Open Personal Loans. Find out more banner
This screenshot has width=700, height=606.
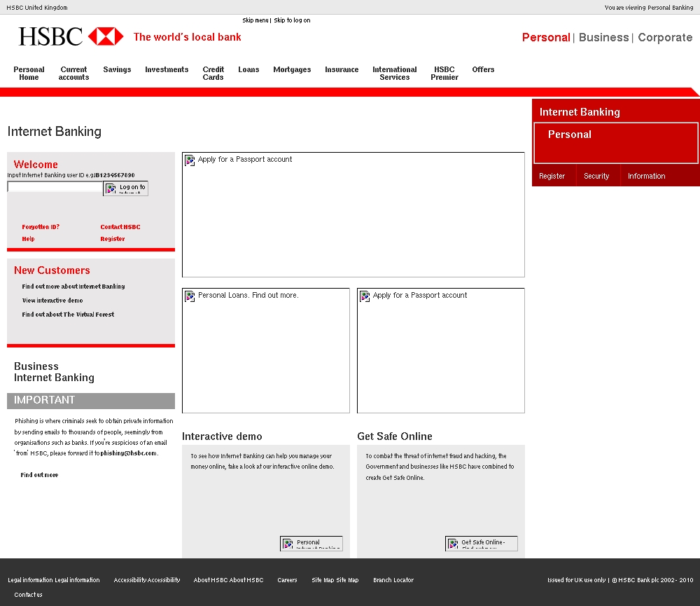(x=265, y=351)
